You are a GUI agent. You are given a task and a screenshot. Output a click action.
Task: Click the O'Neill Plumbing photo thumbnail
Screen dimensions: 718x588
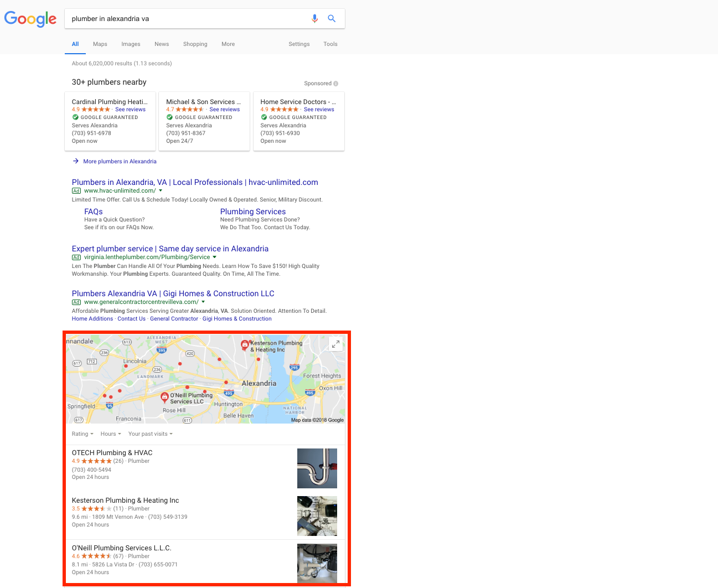pyautogui.click(x=317, y=563)
